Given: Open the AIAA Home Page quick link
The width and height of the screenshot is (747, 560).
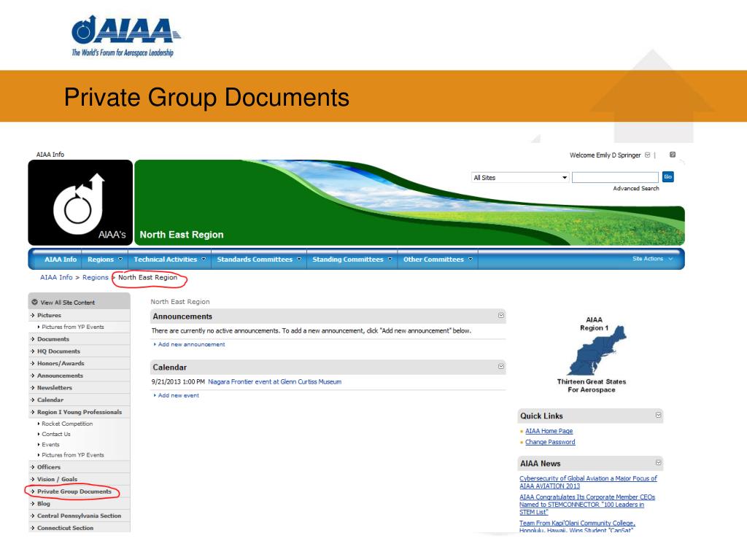Looking at the screenshot, I should click(x=549, y=431).
